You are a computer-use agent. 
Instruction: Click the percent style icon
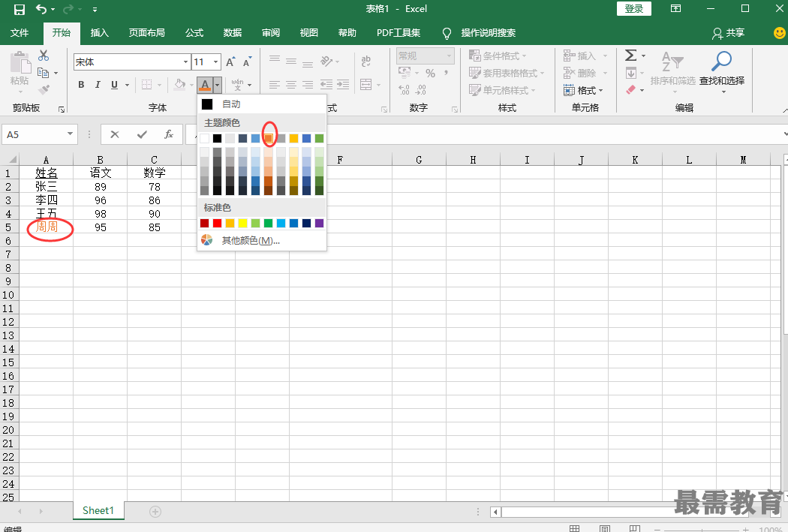[430, 74]
